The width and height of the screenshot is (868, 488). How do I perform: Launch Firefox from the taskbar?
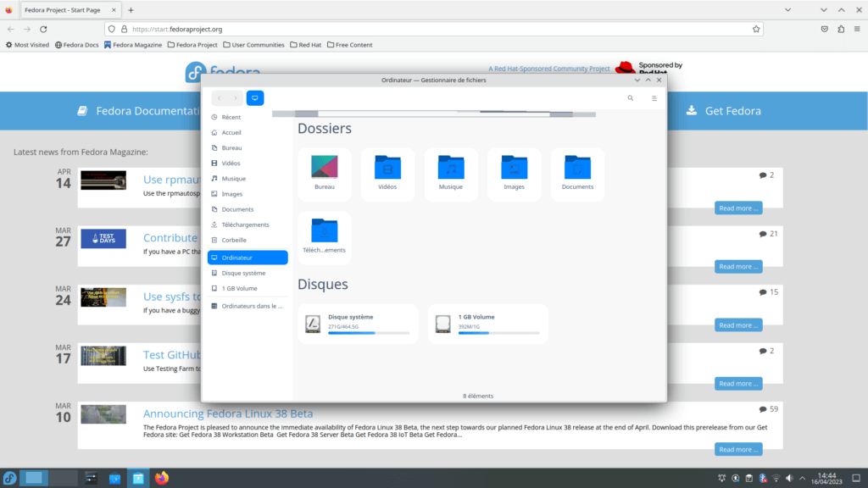click(x=162, y=478)
